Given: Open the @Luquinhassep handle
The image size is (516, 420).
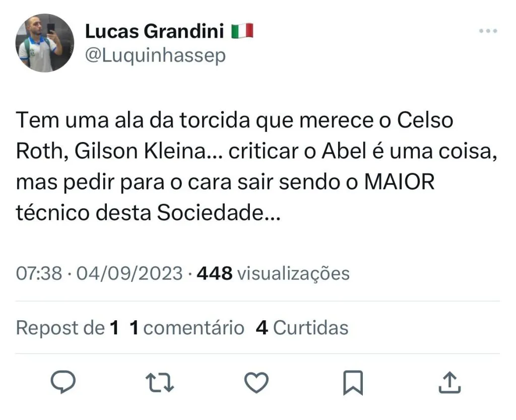Looking at the screenshot, I should (x=155, y=55).
